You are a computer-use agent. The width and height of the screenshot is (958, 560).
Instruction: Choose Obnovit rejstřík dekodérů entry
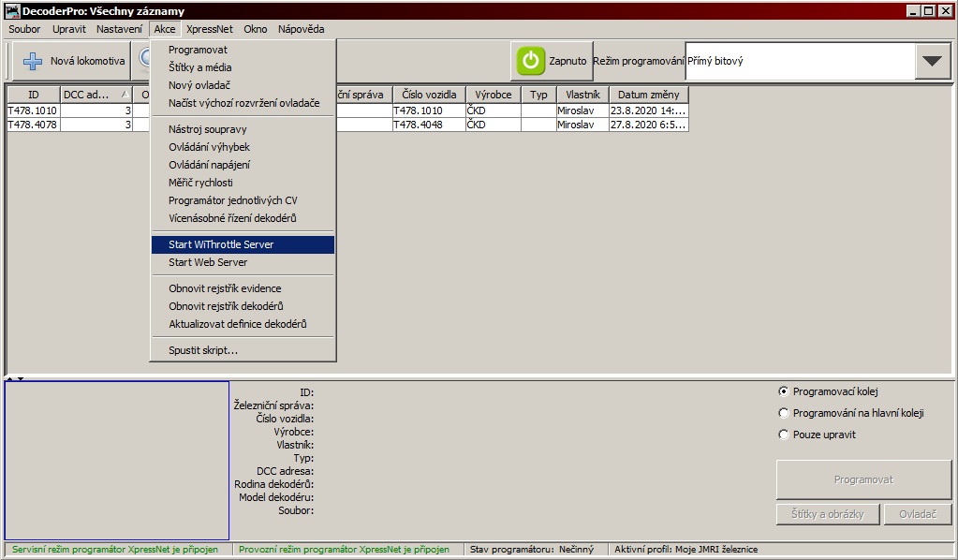point(243,306)
